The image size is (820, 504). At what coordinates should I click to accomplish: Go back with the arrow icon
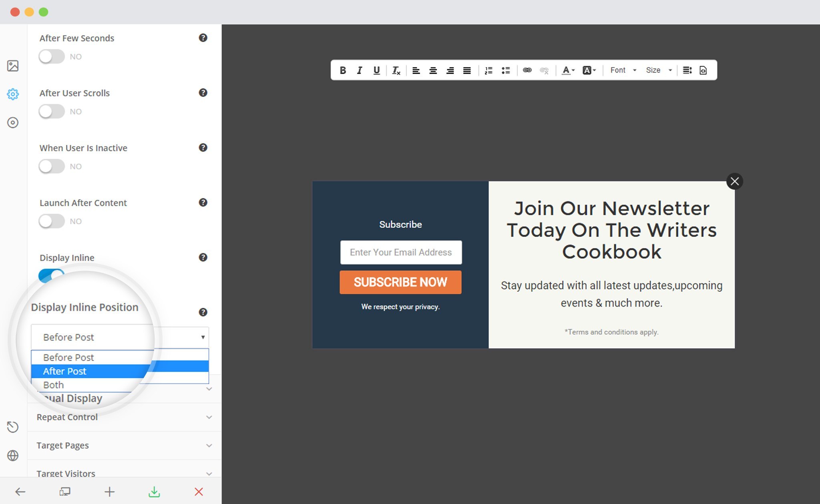point(20,492)
